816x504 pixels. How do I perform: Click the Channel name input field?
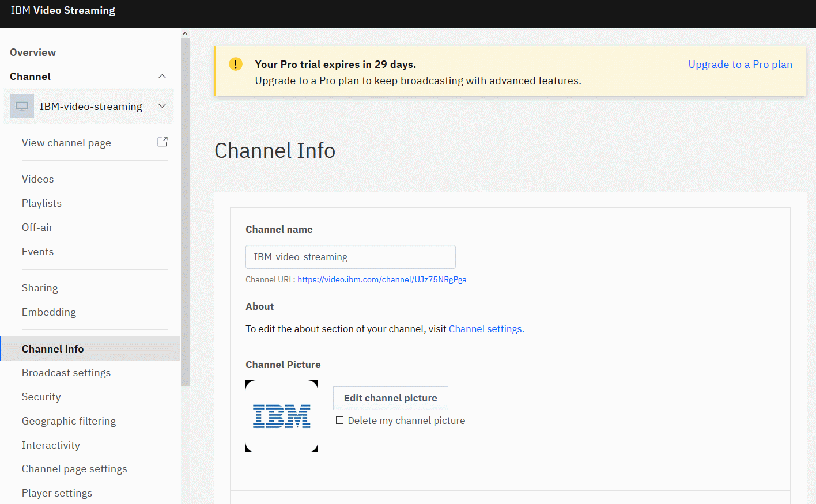pos(350,257)
